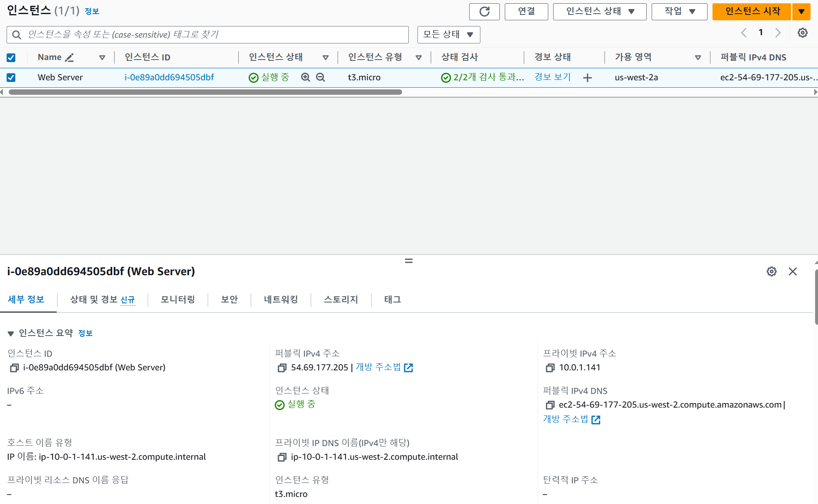Click the instance search input field
Screen dimensions: 818x504
[x=207, y=35]
